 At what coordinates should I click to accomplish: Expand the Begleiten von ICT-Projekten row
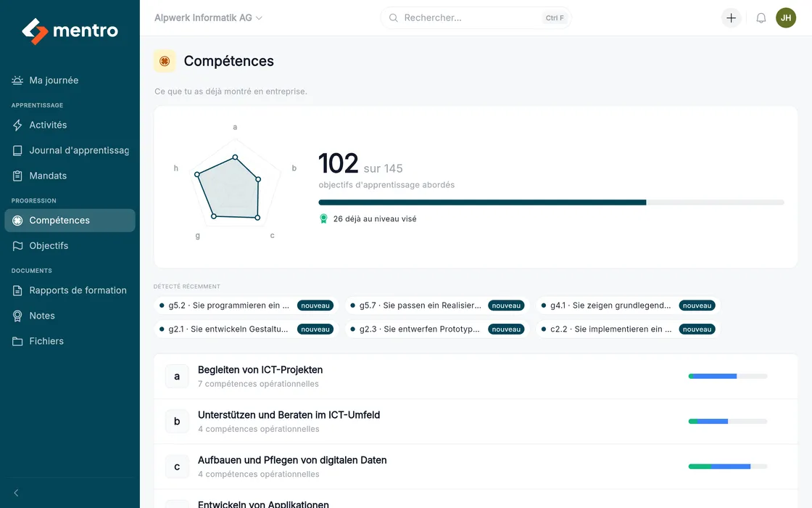476,377
